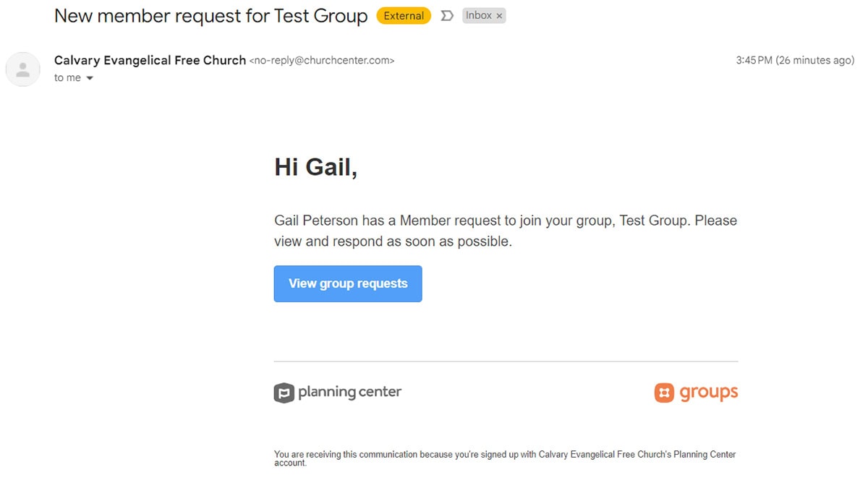The image size is (868, 488).
Task: Click the orange Groups logo icon
Action: [x=664, y=393]
